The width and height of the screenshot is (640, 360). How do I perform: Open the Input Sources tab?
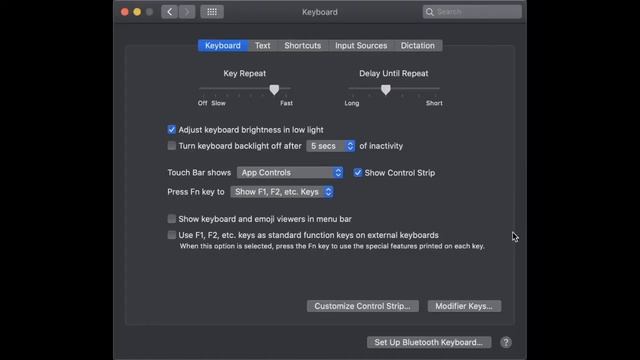tap(361, 45)
